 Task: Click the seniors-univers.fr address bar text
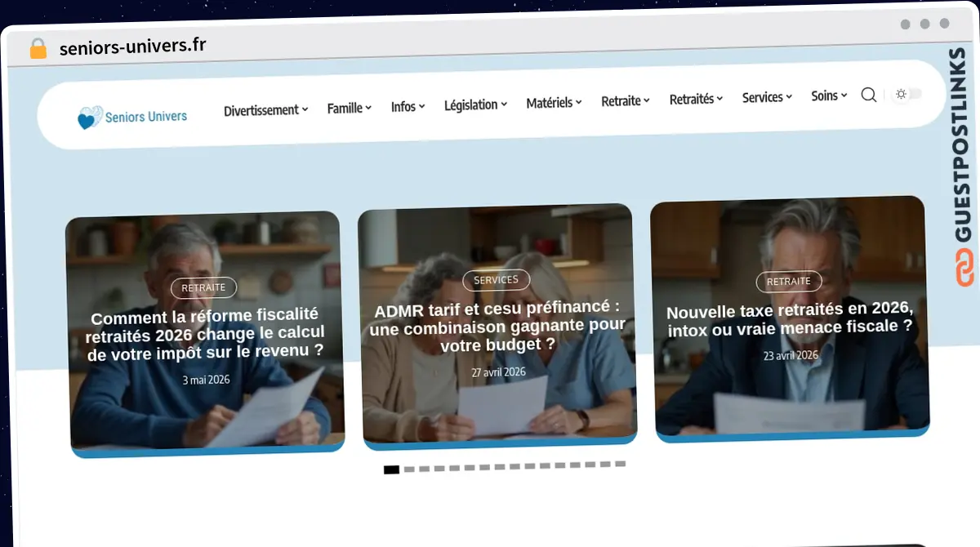point(133,47)
